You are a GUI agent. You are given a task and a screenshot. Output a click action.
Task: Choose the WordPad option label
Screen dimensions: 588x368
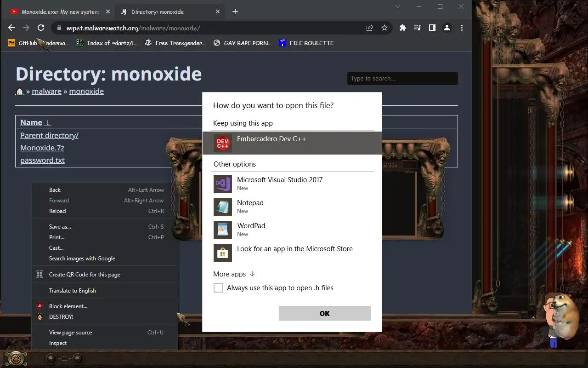pos(251,226)
